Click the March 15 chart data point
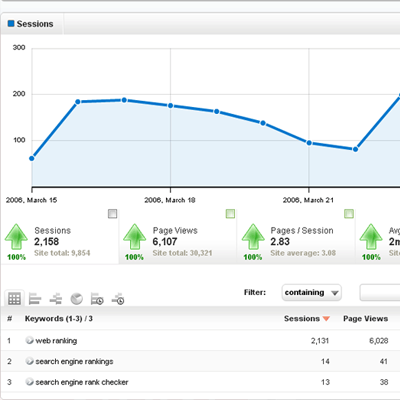This screenshot has width=400, height=400. [32, 158]
